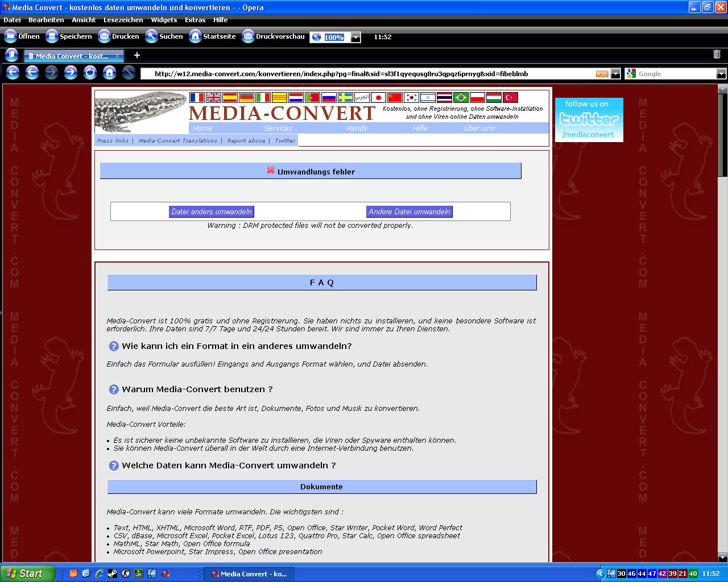Open the Extras menu
Viewport: 728px width, 582px height.
pos(195,20)
